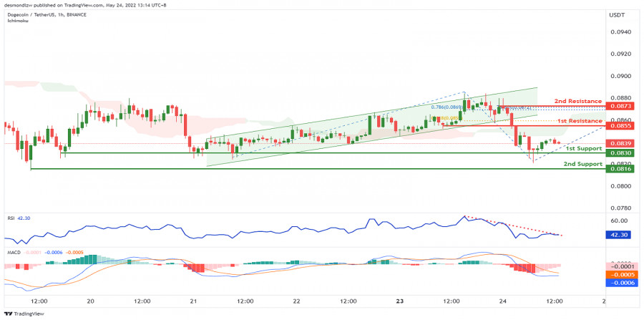The height and width of the screenshot is (320, 644).
Task: Click the 0.0920 price axis tick
Action: click(x=620, y=54)
